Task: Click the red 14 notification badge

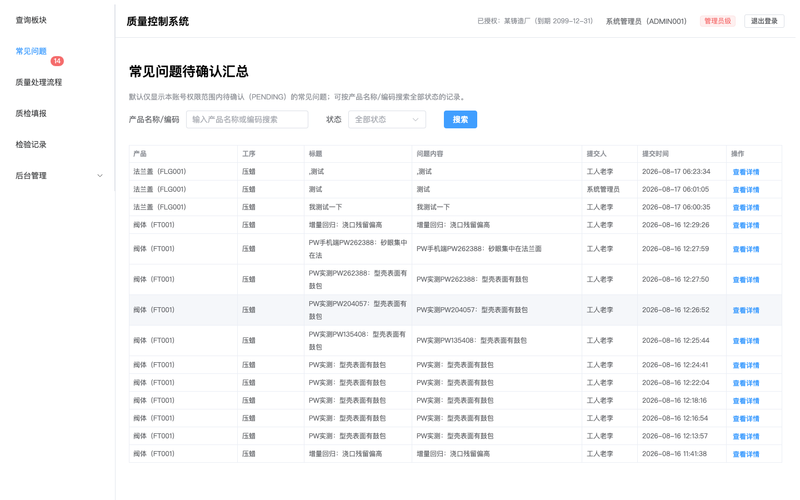Action: coord(57,61)
